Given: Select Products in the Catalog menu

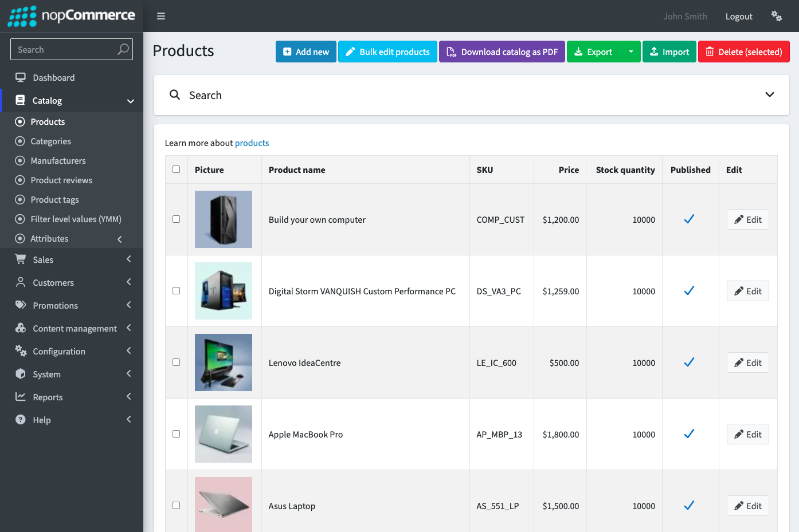Looking at the screenshot, I should [72, 122].
